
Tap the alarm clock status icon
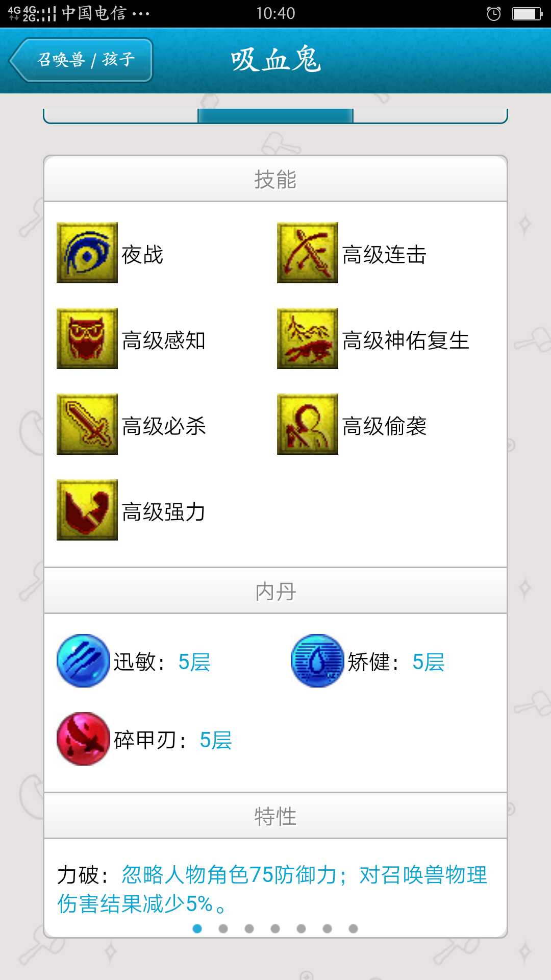click(x=493, y=14)
